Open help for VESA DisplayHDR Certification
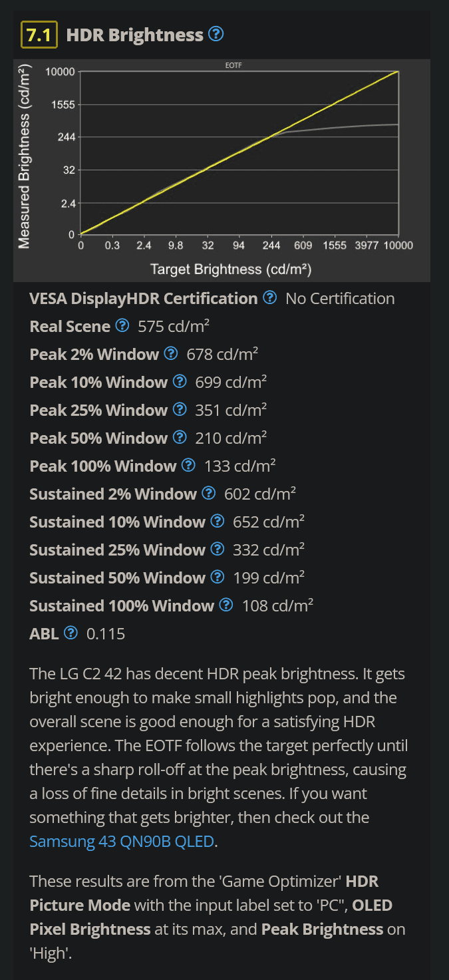The height and width of the screenshot is (980, 449). click(269, 298)
